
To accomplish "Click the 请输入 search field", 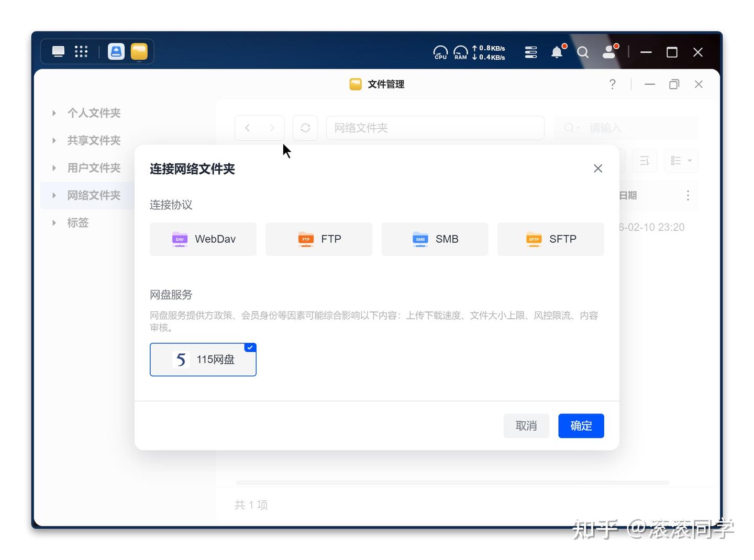I will [626, 128].
